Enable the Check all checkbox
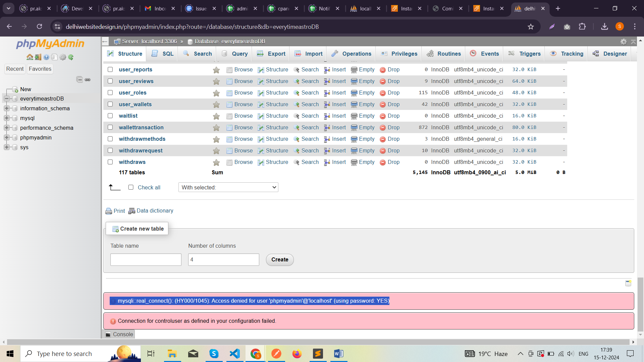 [131, 187]
